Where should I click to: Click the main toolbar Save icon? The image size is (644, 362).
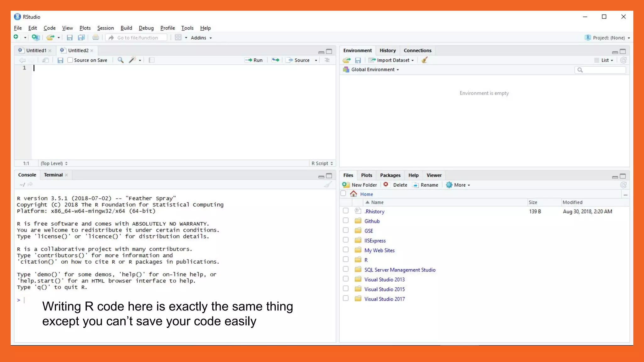[69, 38]
